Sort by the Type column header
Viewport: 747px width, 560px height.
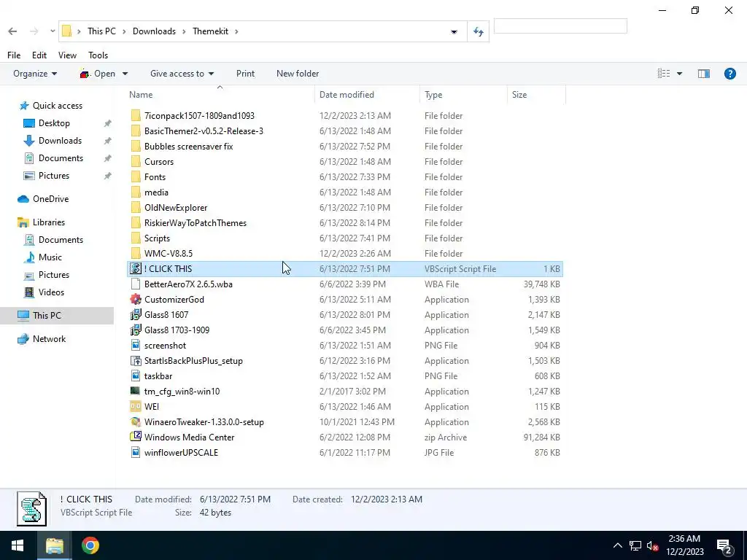point(463,95)
